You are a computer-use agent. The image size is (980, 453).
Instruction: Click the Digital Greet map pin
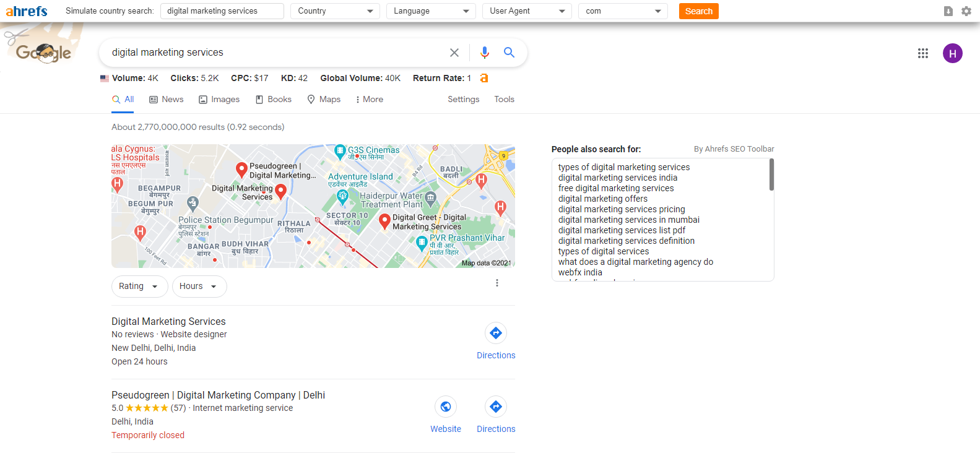(384, 221)
